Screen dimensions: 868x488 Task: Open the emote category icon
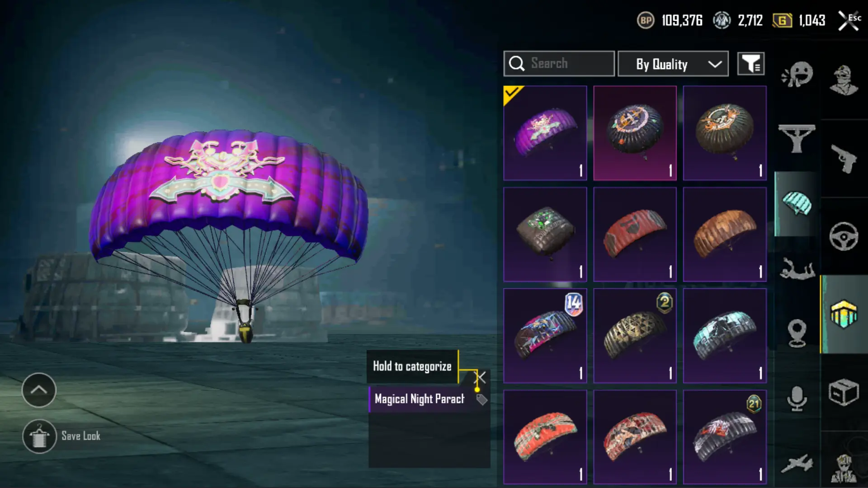coord(797,74)
